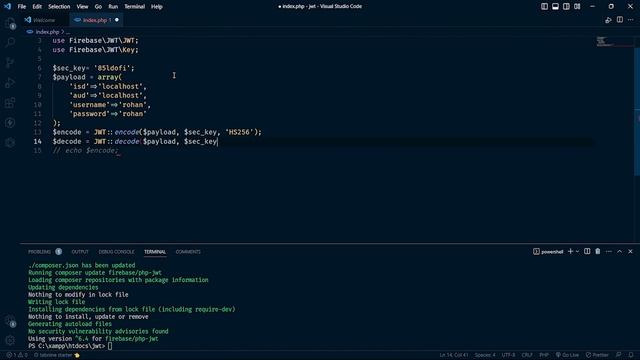The image size is (640, 360).
Task: Open the Edit menu
Action: [37, 7]
